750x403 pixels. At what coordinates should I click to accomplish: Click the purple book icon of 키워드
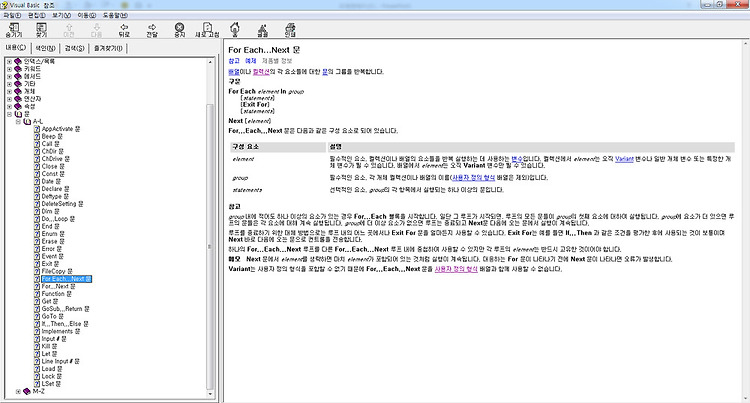click(x=18, y=69)
